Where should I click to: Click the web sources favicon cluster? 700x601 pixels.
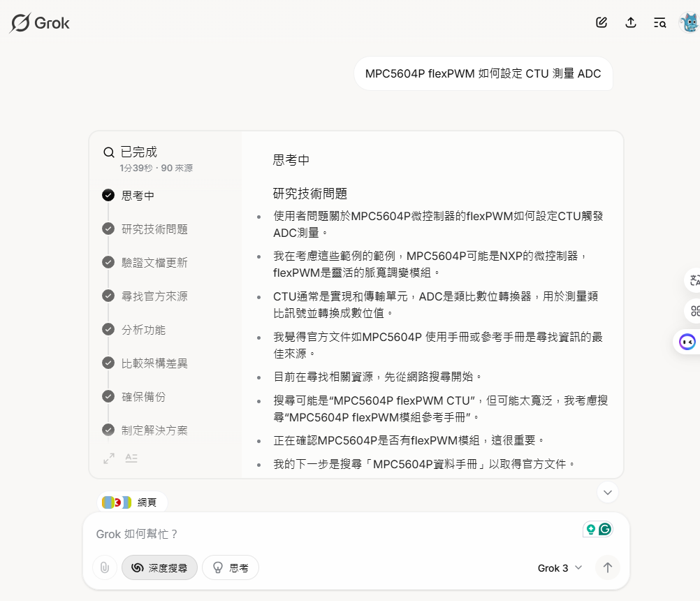[117, 502]
